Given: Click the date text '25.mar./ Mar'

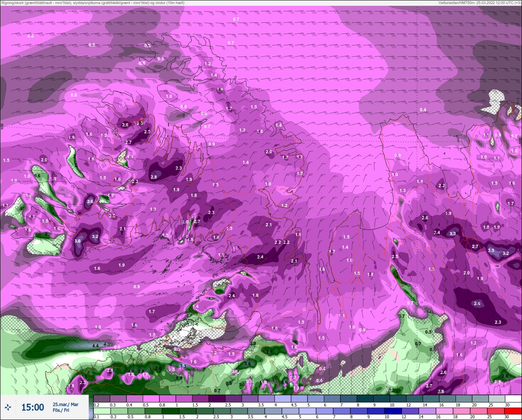Looking at the screenshot, I should tap(65, 404).
